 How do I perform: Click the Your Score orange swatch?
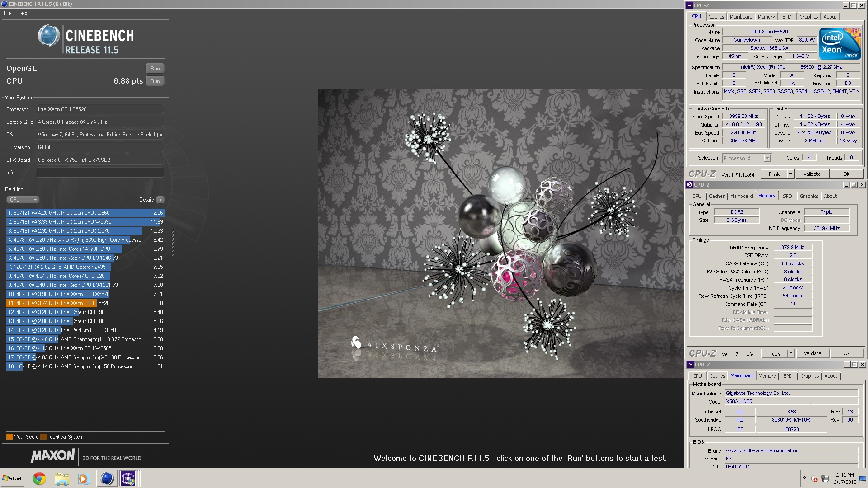pos(9,437)
